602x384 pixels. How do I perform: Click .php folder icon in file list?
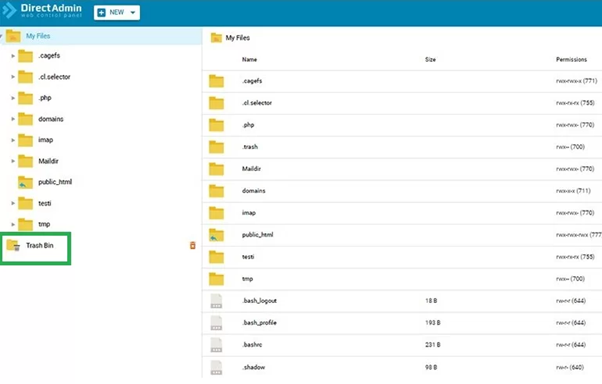pos(217,125)
